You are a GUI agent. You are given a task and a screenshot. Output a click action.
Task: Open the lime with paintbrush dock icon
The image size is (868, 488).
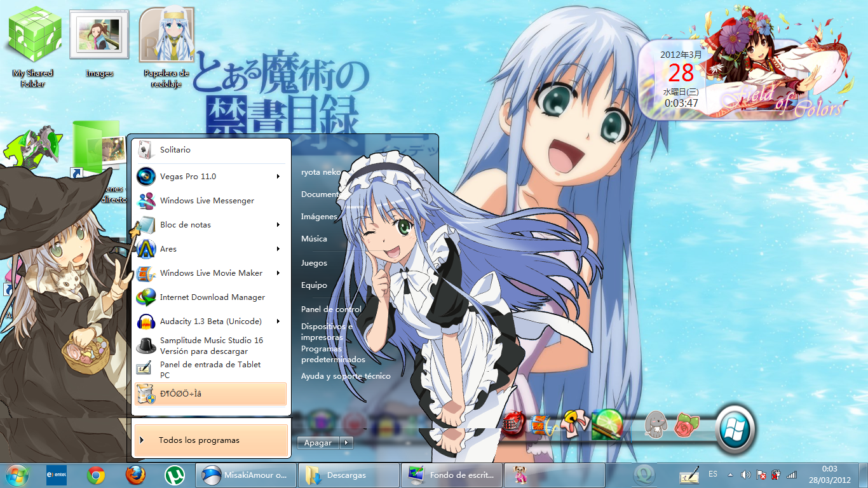[606, 424]
